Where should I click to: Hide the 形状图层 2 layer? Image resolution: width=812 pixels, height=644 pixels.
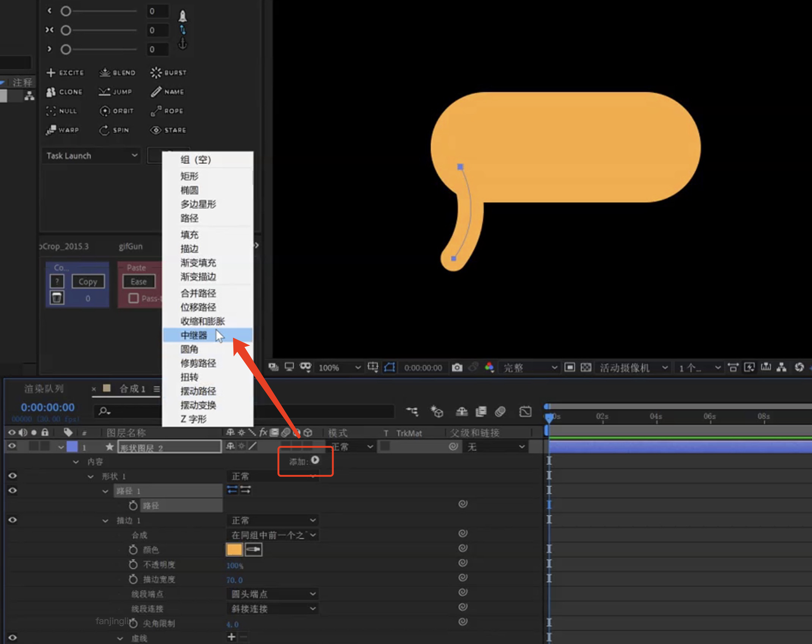coord(12,446)
